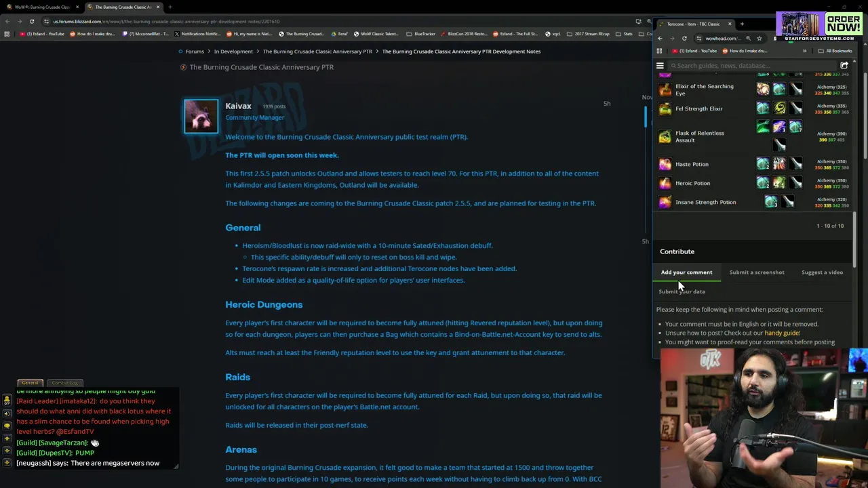Viewport: 868px width, 488px height.
Task: Select the Combat Log chat tab
Action: pos(65,383)
